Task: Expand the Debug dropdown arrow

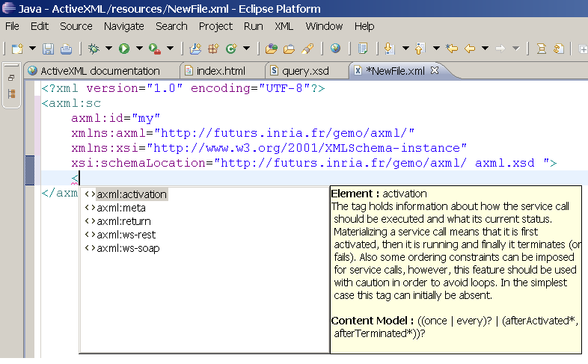Action: point(108,49)
